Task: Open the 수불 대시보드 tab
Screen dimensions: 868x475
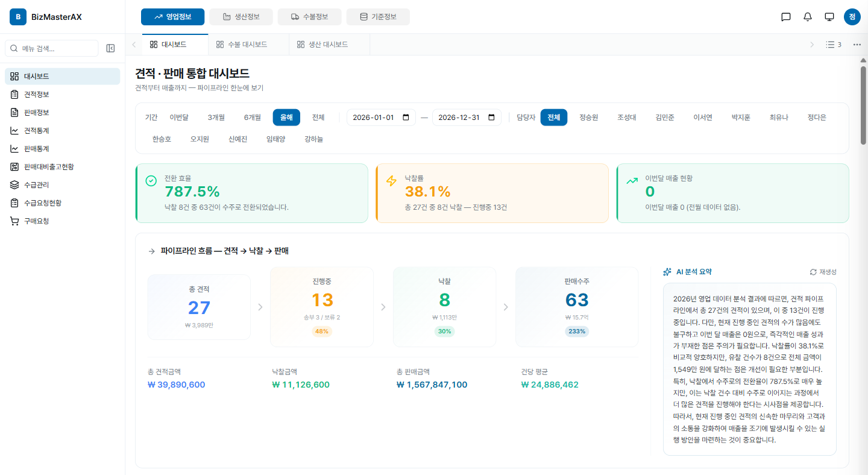Action: [248, 45]
